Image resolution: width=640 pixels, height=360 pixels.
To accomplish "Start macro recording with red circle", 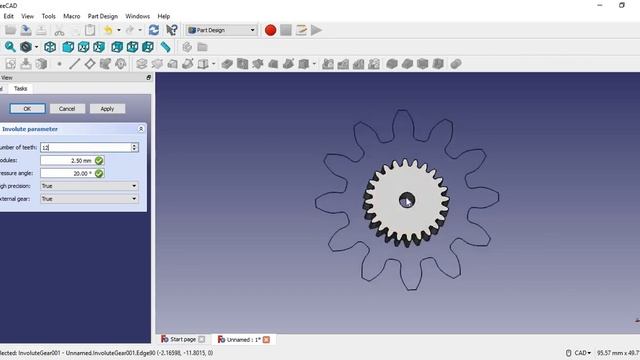I will (x=270, y=30).
